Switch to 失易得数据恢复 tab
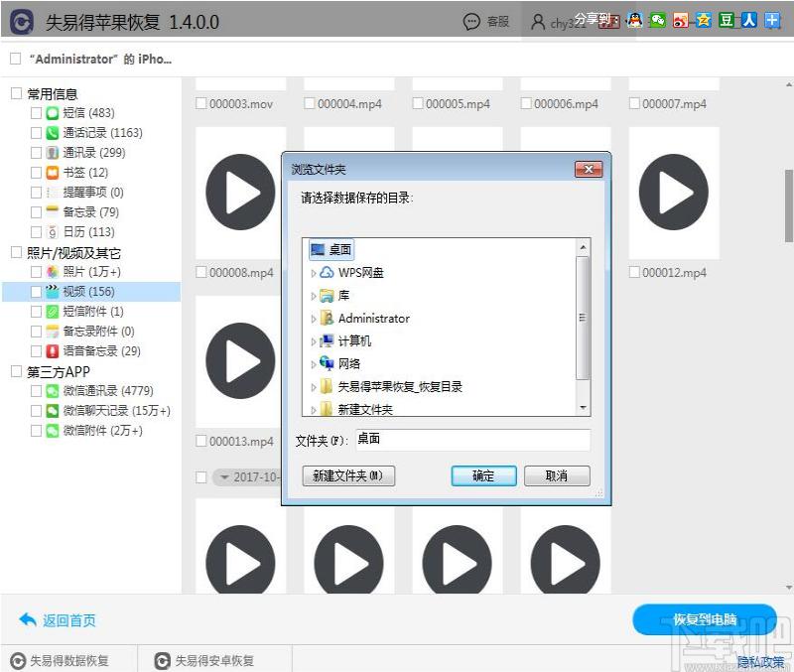The image size is (794, 672). (x=60, y=660)
